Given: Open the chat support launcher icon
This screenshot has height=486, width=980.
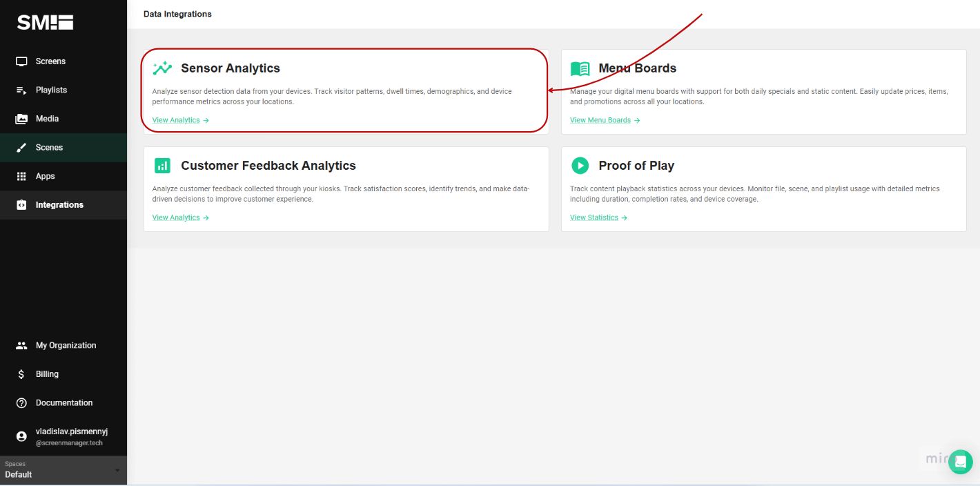Looking at the screenshot, I should (961, 462).
